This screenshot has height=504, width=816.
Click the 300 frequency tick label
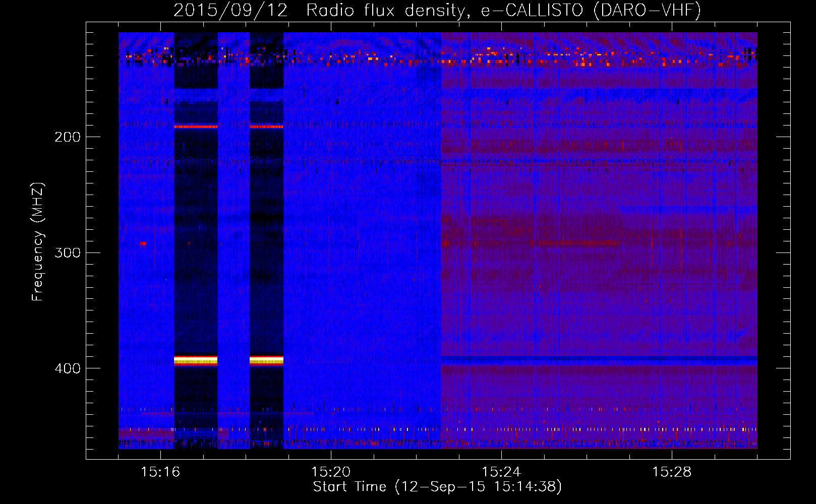click(x=68, y=253)
